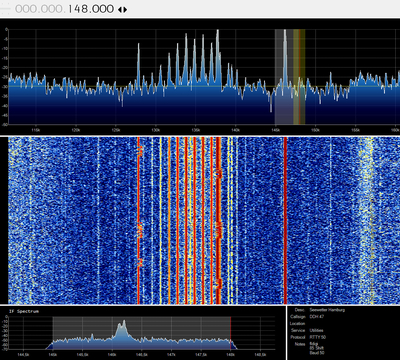Click the 140k label on the spectrum axis

point(235,130)
